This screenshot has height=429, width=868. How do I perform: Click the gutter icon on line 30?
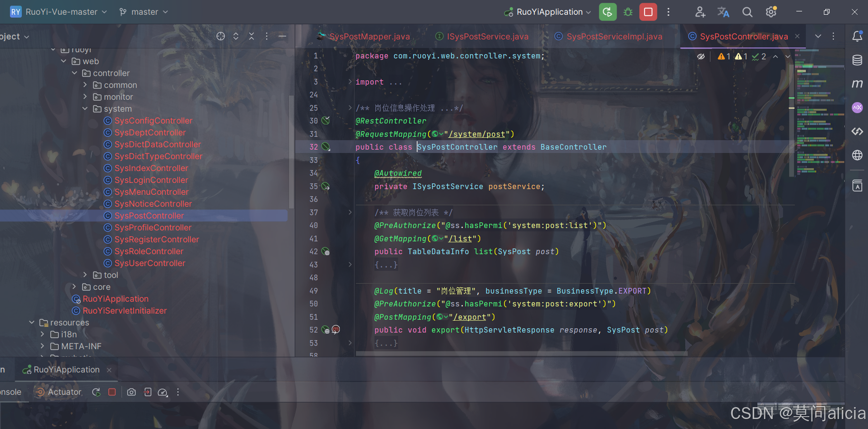pos(326,121)
